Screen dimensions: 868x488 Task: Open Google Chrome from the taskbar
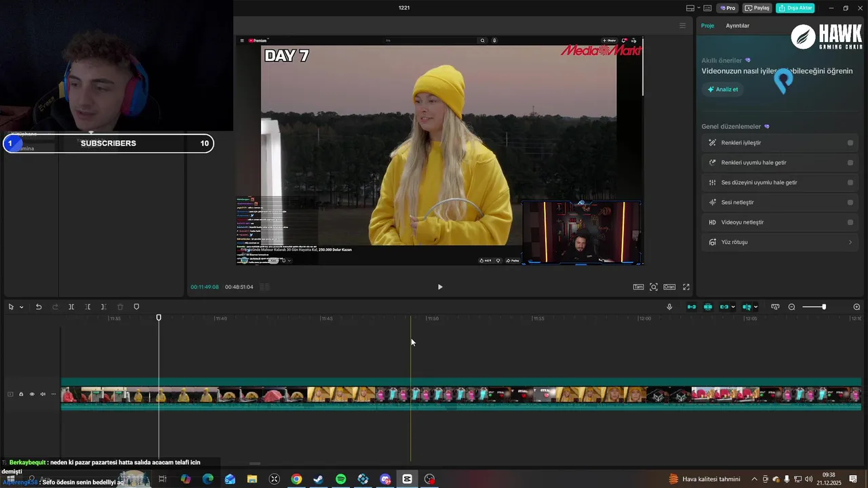point(296,479)
